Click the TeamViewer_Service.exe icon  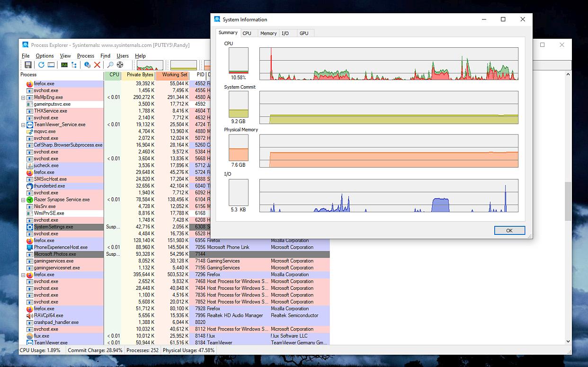(x=29, y=125)
